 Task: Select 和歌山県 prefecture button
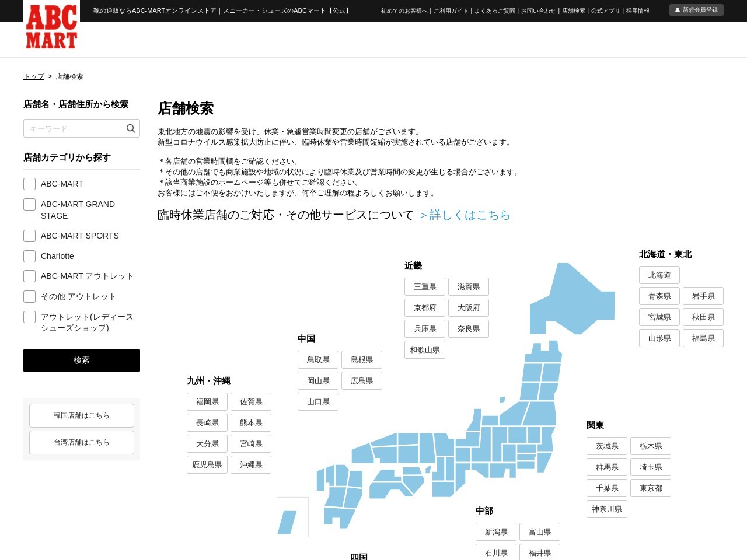[x=425, y=350]
